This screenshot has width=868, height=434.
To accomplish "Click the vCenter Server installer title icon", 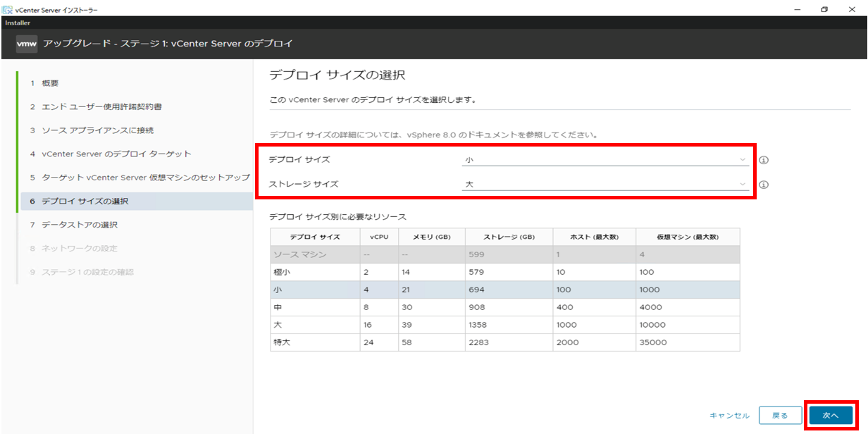I will pyautogui.click(x=7, y=10).
